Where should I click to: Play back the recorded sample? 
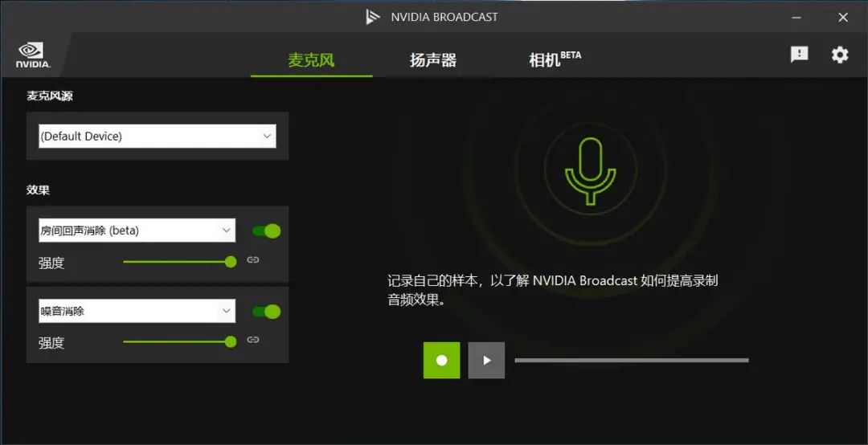point(486,361)
